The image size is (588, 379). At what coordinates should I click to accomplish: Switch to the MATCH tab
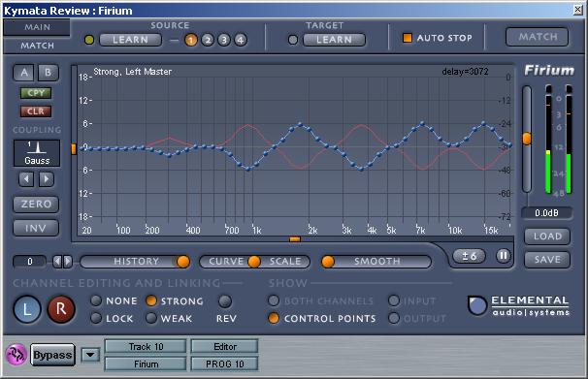37,46
